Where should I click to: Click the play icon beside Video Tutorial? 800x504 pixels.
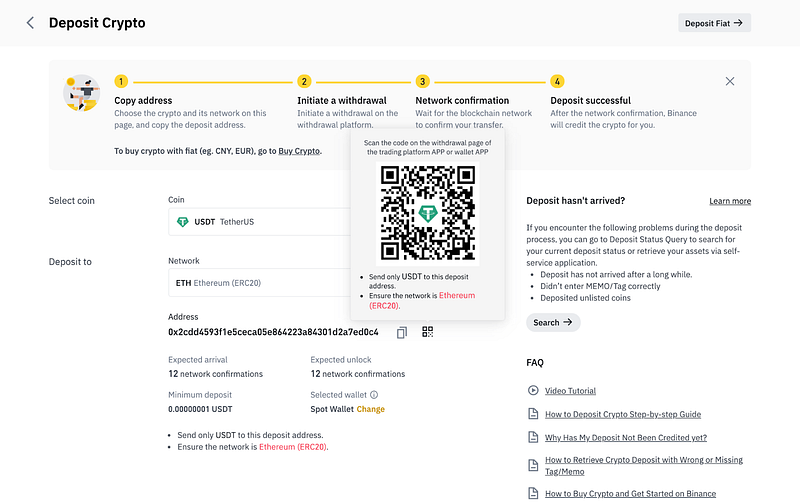click(x=533, y=390)
